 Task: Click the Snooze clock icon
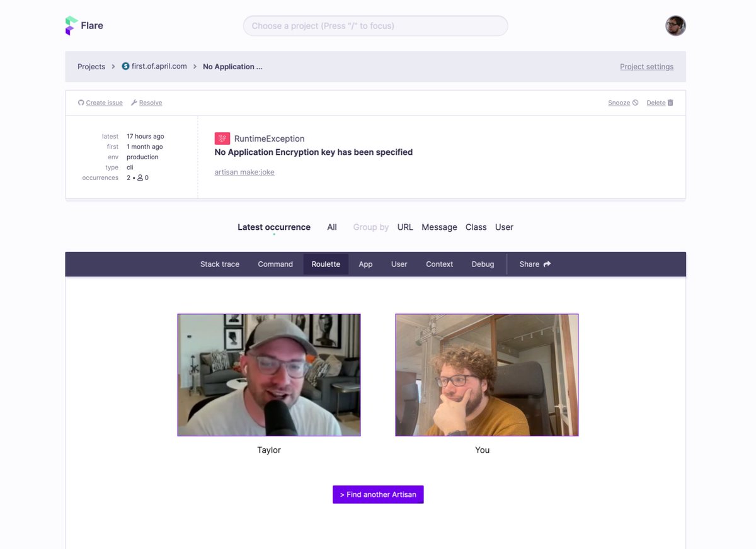(635, 103)
